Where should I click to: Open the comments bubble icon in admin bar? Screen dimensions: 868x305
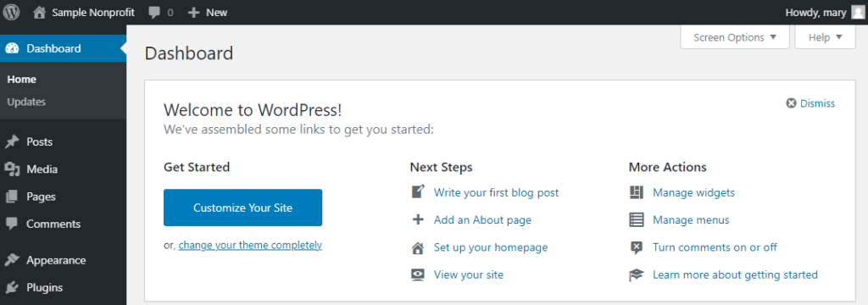(154, 13)
